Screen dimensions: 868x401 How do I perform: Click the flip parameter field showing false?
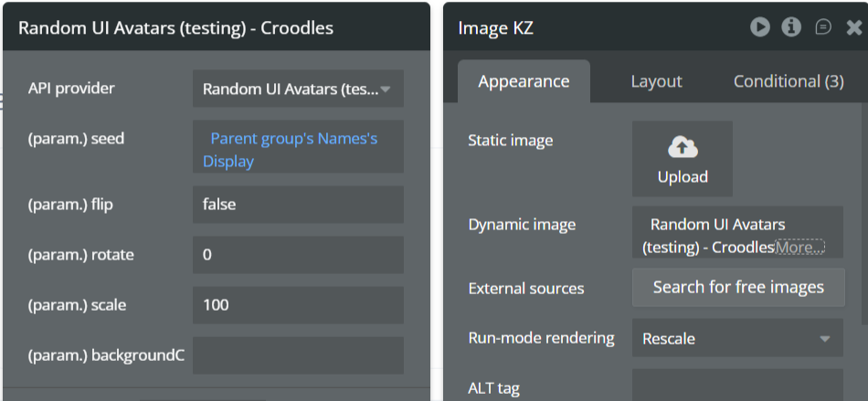coord(298,205)
